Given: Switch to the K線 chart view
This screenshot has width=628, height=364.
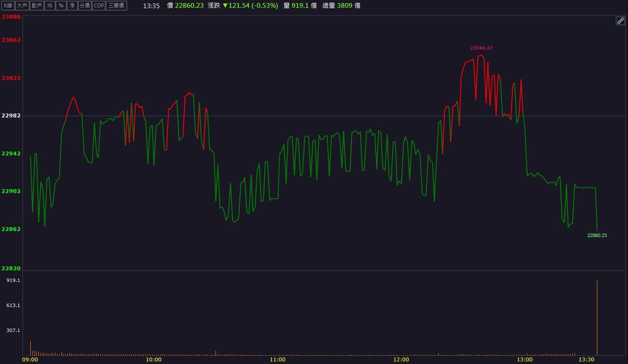Looking at the screenshot, I should click(x=8, y=6).
